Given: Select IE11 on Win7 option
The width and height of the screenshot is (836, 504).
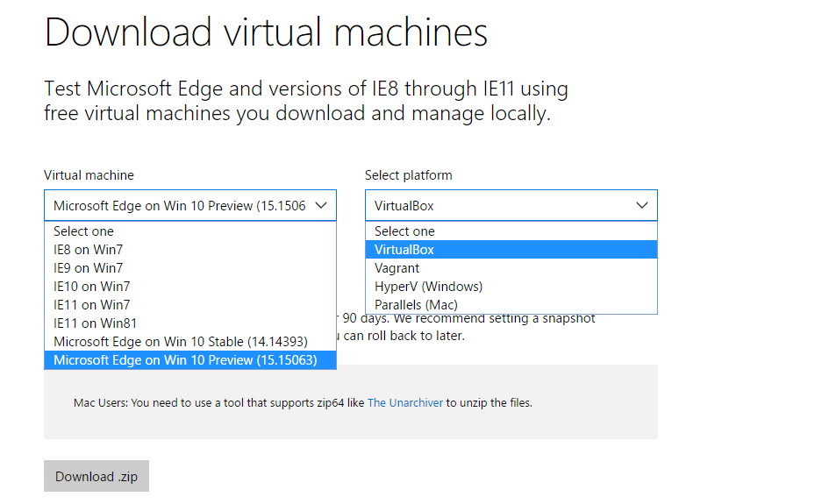Looking at the screenshot, I should point(190,305).
